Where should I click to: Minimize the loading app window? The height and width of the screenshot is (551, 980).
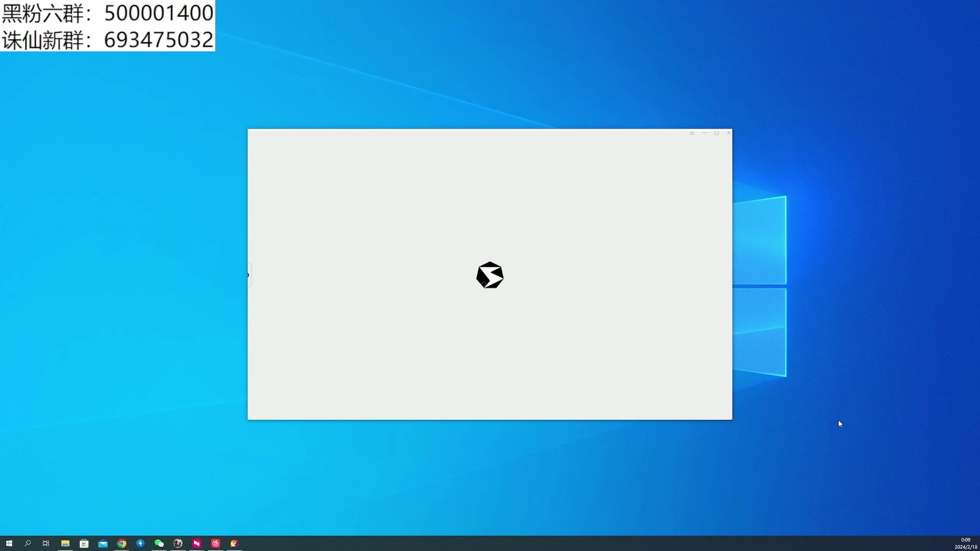click(704, 133)
